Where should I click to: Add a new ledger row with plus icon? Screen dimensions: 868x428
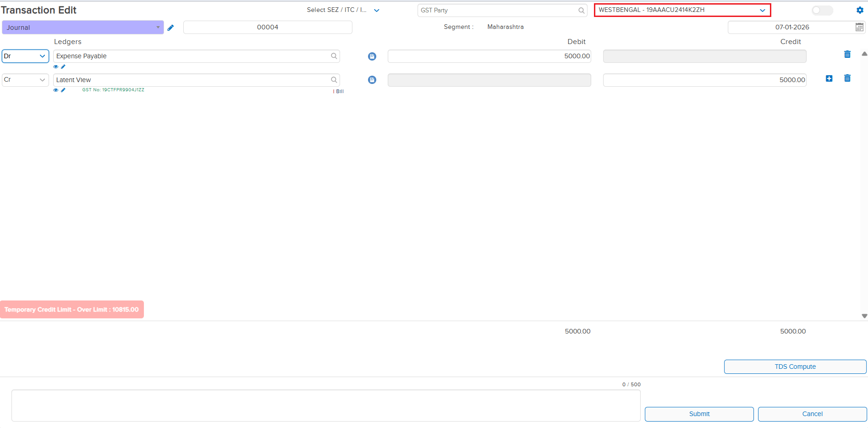click(829, 78)
